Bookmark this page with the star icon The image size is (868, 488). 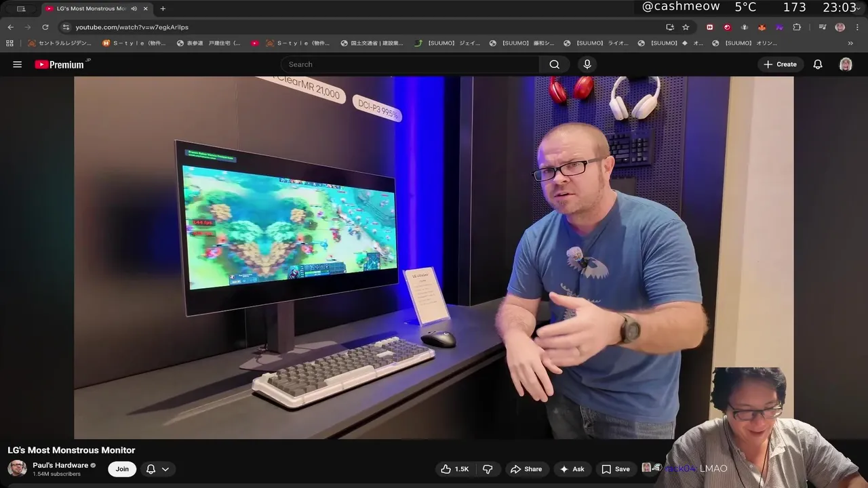686,27
